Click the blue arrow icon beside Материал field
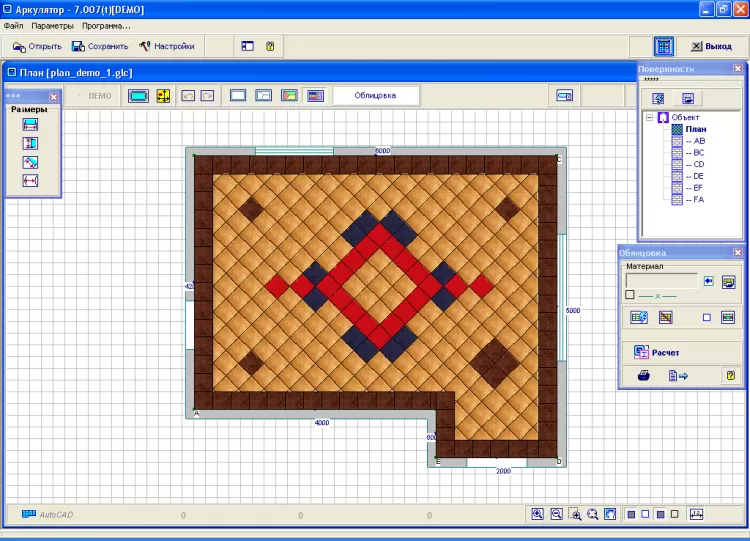 (708, 281)
